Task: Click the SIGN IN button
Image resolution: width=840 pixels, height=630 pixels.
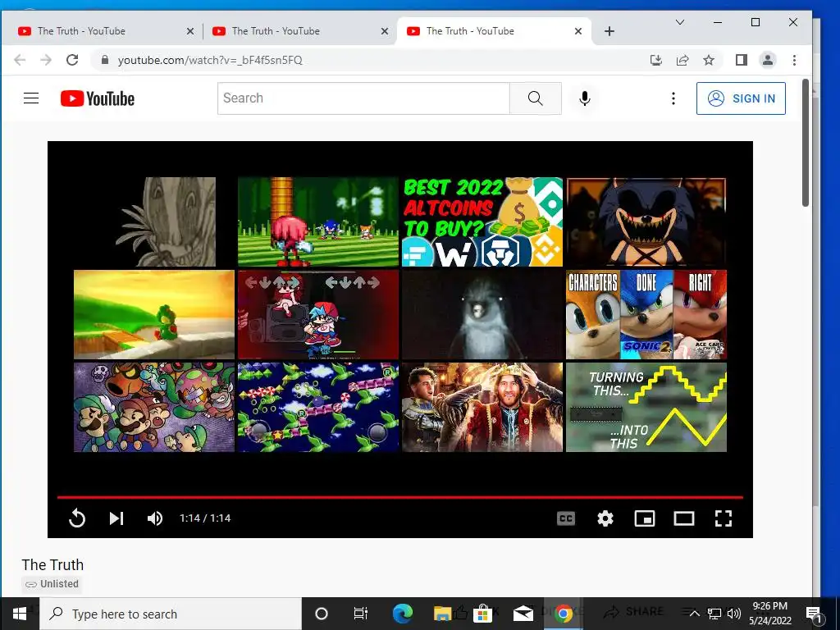Action: pos(741,98)
